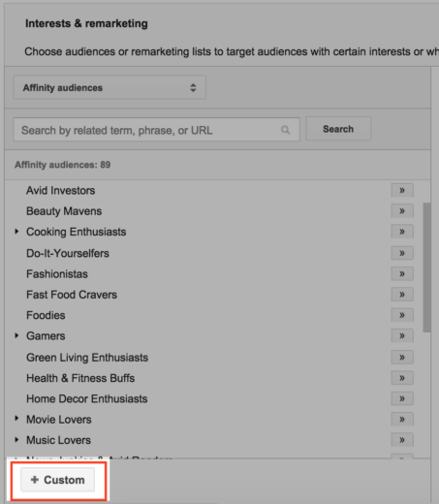Open the Affinity audiences dropdown

click(x=110, y=87)
